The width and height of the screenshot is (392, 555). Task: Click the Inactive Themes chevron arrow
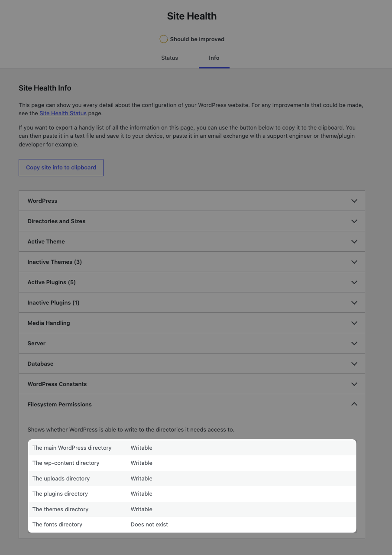point(354,262)
